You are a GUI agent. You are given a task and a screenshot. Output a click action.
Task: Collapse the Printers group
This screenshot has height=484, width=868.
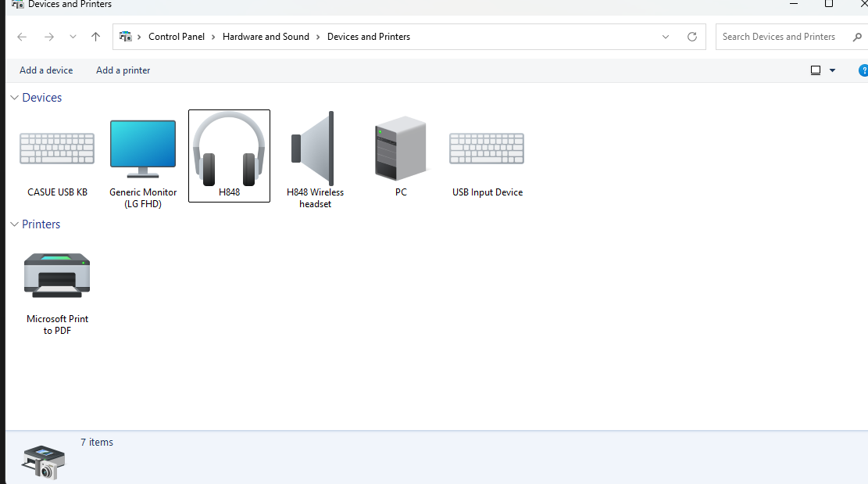14,224
